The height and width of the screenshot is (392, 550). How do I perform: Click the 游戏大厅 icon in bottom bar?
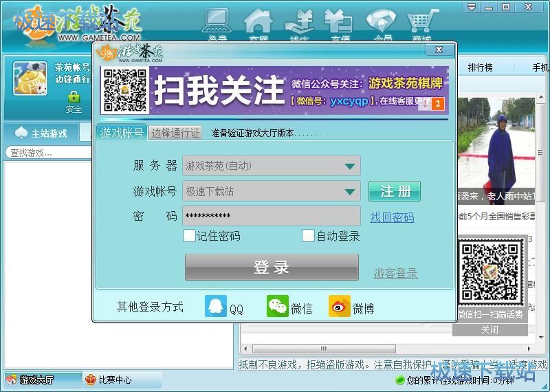(x=11, y=380)
